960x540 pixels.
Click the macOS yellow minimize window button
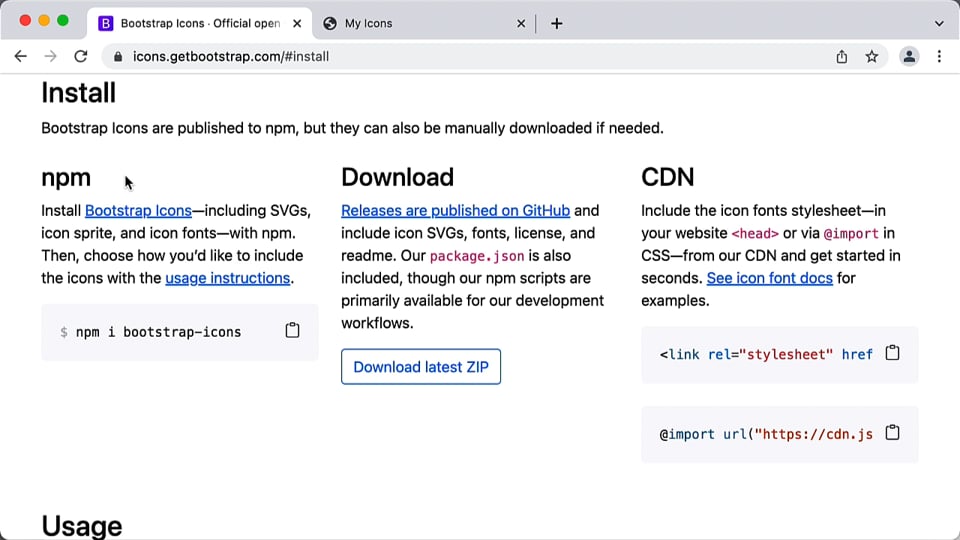point(43,21)
